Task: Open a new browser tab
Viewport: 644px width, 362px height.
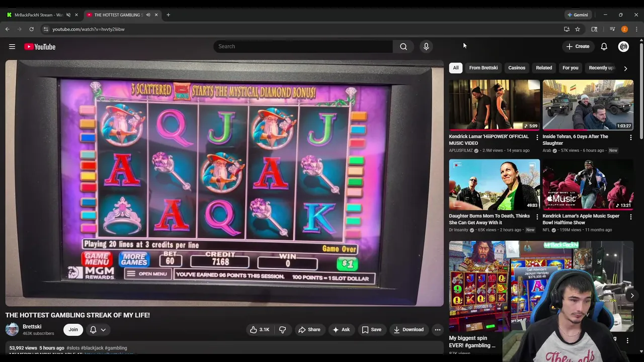Action: point(168,15)
